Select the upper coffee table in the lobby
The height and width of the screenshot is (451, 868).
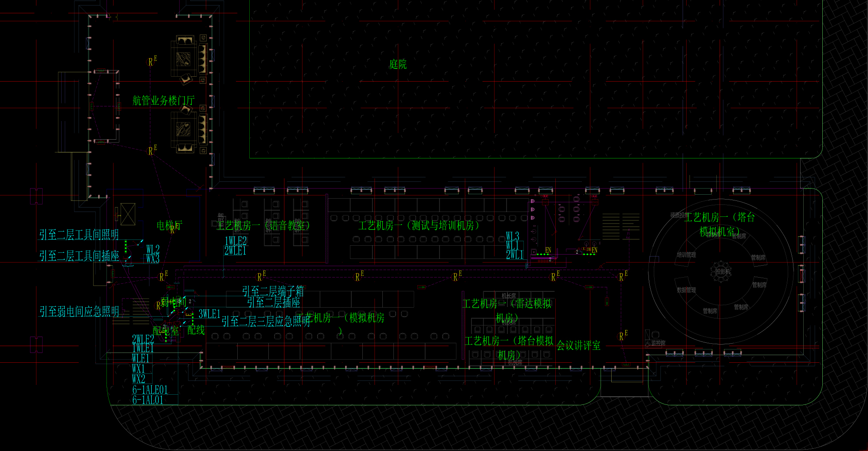(183, 59)
